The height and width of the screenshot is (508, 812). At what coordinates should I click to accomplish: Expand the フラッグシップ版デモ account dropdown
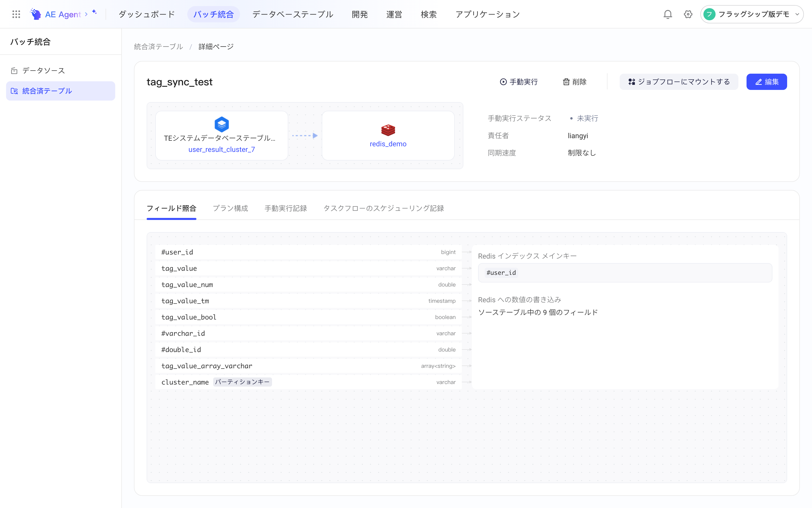(x=752, y=14)
